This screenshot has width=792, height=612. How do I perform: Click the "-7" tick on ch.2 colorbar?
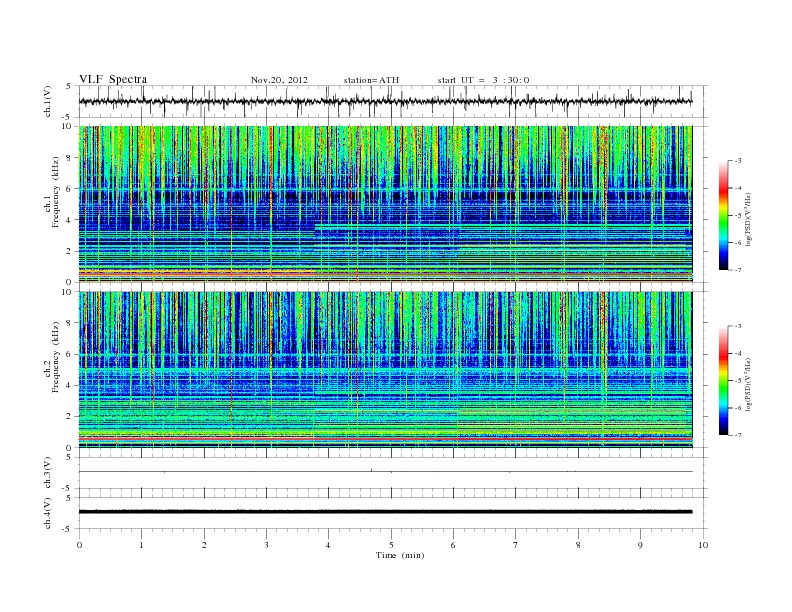point(737,435)
